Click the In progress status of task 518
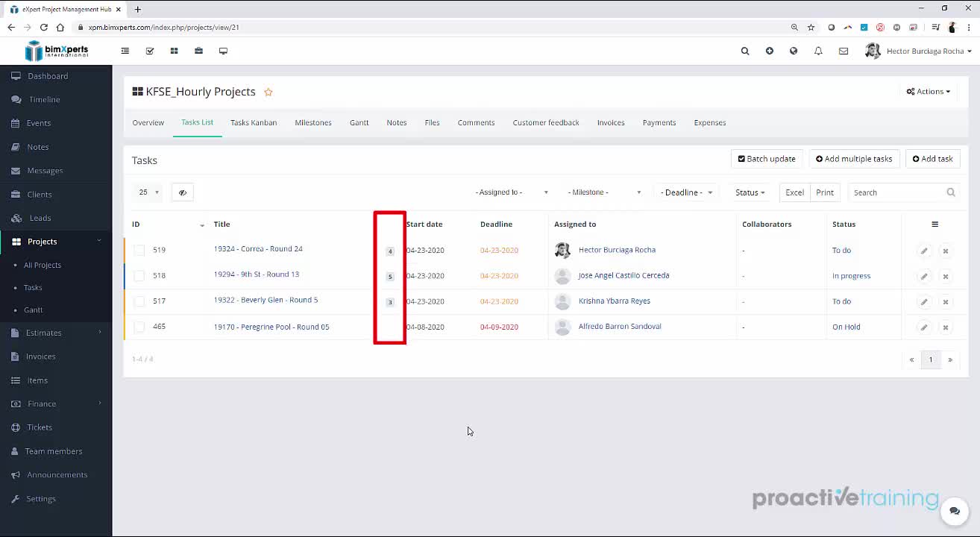980x537 pixels. (x=851, y=275)
